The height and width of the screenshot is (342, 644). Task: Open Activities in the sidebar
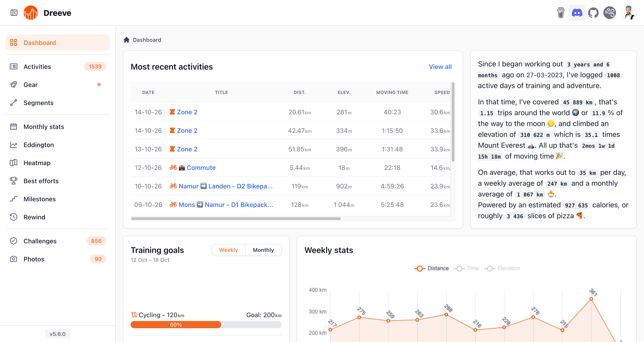click(57, 66)
